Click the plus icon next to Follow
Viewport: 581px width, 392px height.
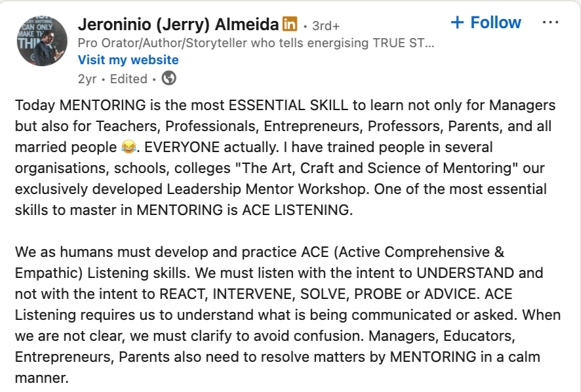click(x=457, y=22)
